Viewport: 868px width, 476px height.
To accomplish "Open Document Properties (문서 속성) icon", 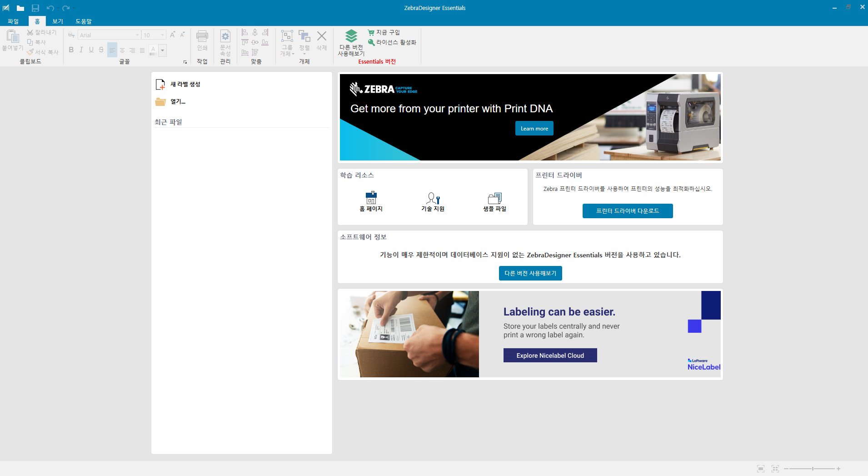I will (x=225, y=36).
